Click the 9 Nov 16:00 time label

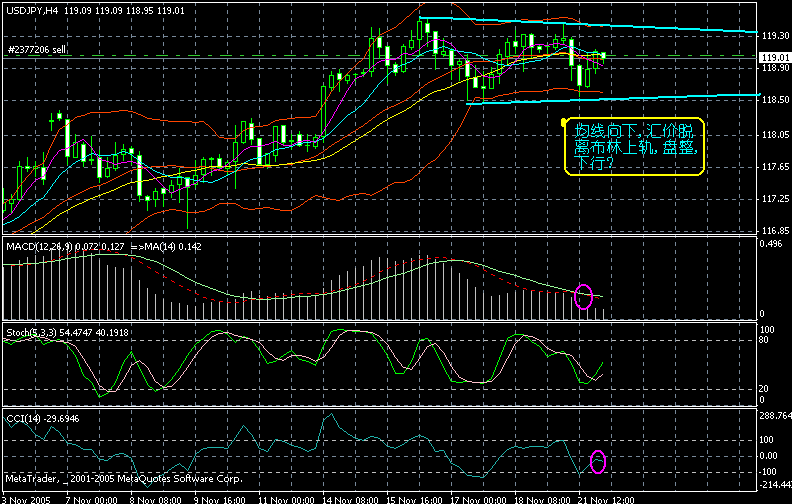tap(220, 500)
